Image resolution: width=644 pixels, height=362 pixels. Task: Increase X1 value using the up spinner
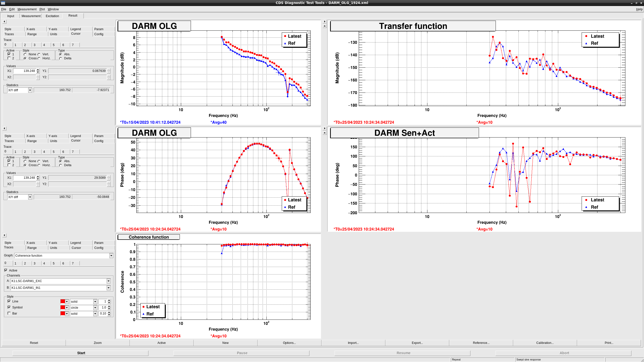37,70
